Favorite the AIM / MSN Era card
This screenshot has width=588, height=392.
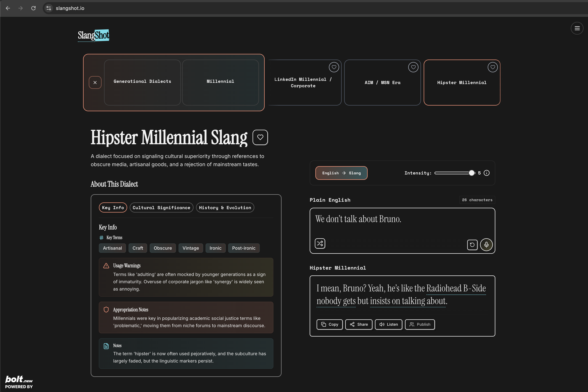click(413, 67)
